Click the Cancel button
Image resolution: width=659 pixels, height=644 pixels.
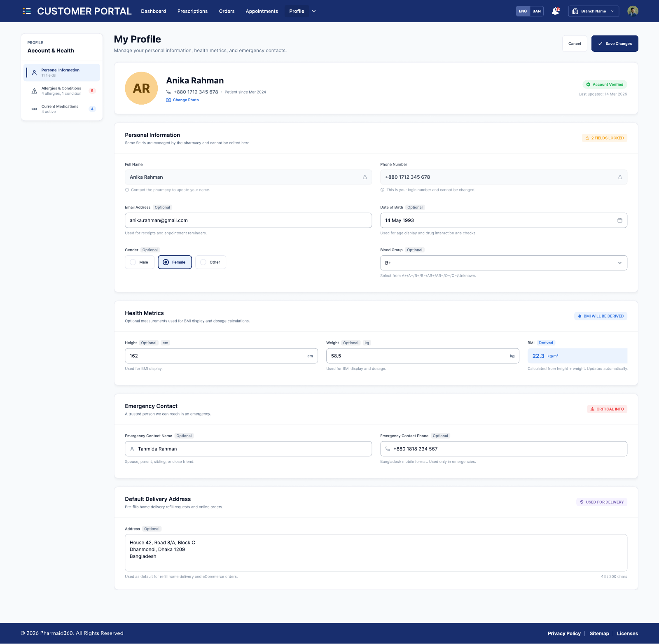point(575,44)
